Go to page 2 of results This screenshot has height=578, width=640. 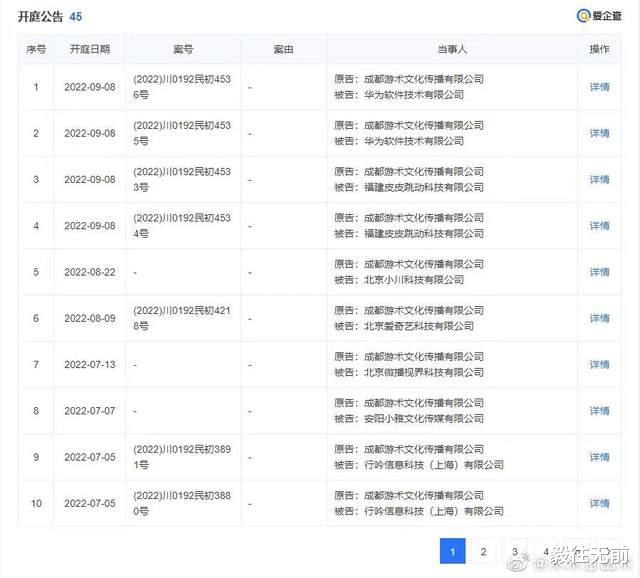pos(484,551)
